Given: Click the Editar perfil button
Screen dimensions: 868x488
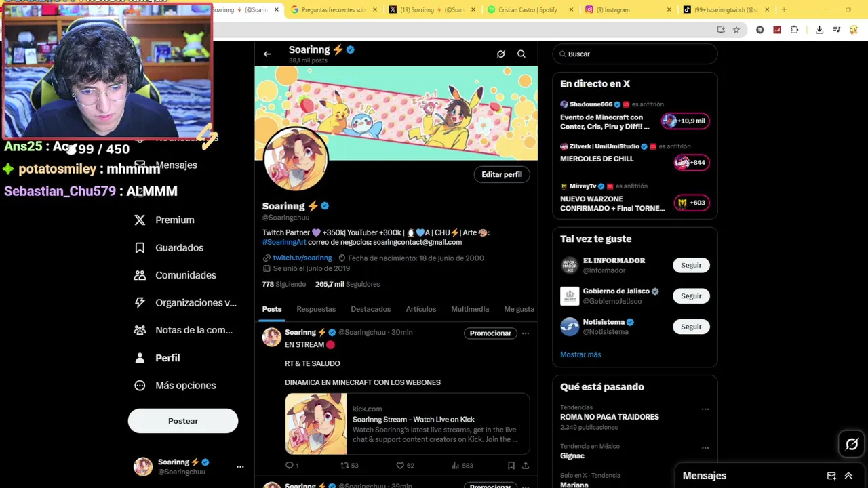Looking at the screenshot, I should [502, 174].
